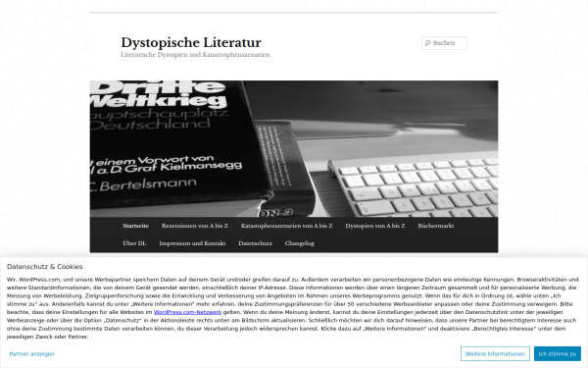Click the Datenschutz & Cookies heading
This screenshot has width=588, height=368.
tap(45, 267)
